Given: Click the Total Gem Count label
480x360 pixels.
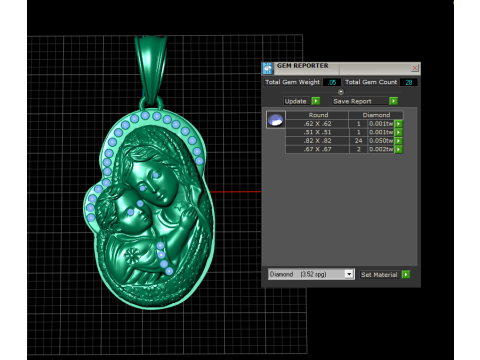Looking at the screenshot, I should 371,82.
